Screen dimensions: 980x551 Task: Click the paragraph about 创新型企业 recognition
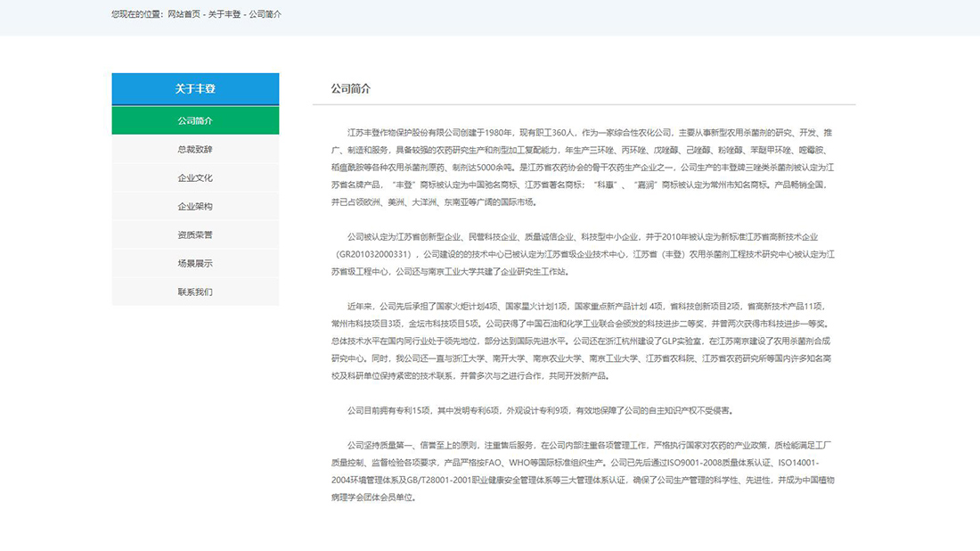[x=579, y=254]
